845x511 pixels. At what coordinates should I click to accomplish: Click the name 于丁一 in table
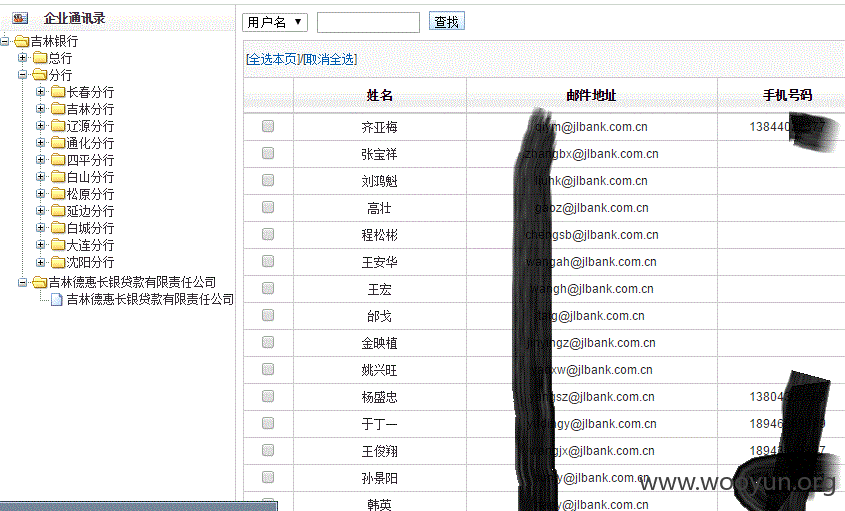[x=379, y=424]
